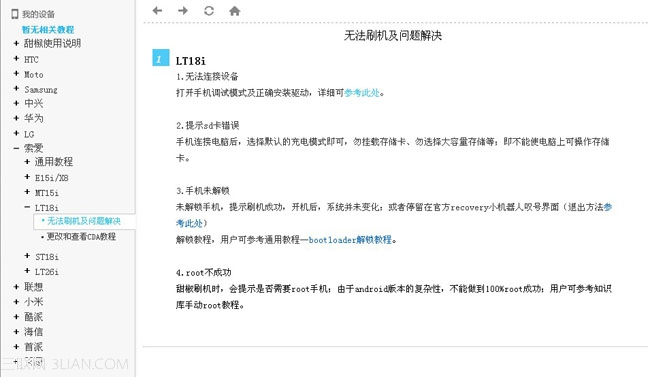
Task: Reload the page with the refresh icon
Action: coord(209,11)
